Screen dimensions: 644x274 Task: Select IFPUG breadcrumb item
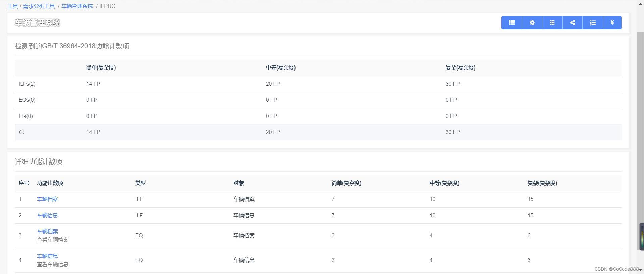(x=107, y=6)
